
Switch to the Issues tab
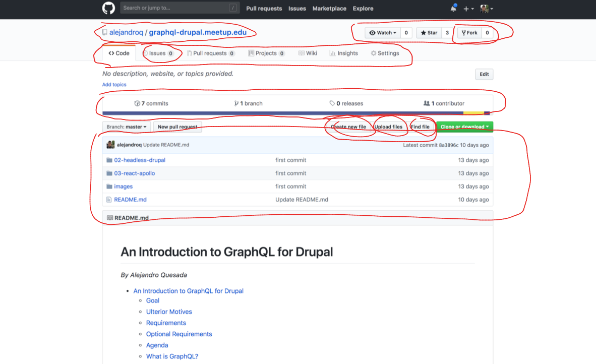[x=158, y=53]
